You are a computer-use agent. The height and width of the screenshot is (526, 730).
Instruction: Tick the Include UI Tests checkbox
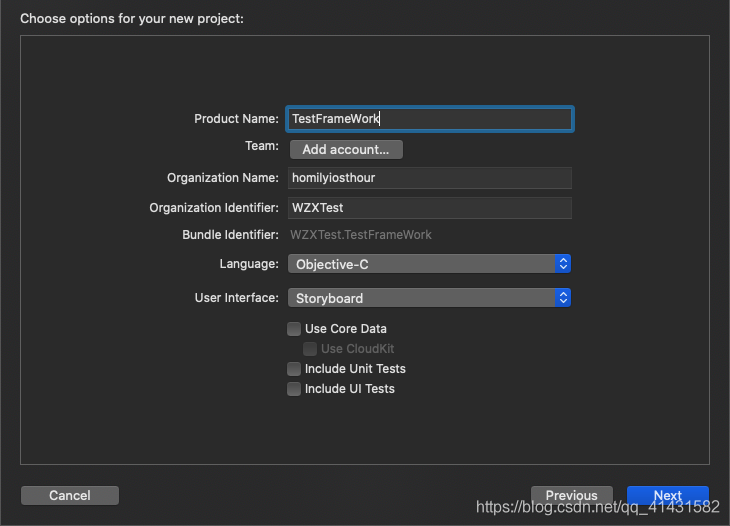(x=294, y=389)
